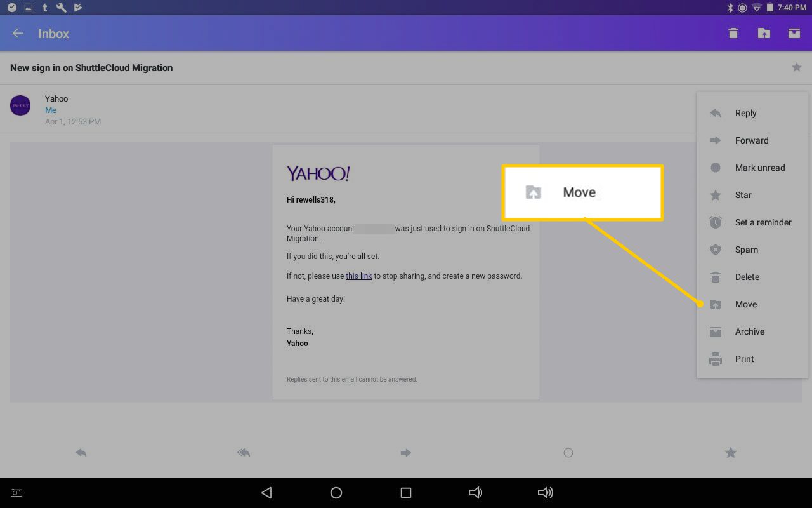Tap the checkmark circle status bar icon
The width and height of the screenshot is (812, 508).
(x=12, y=8)
